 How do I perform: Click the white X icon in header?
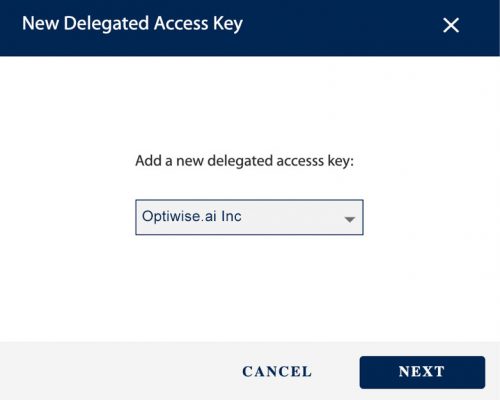coord(451,25)
